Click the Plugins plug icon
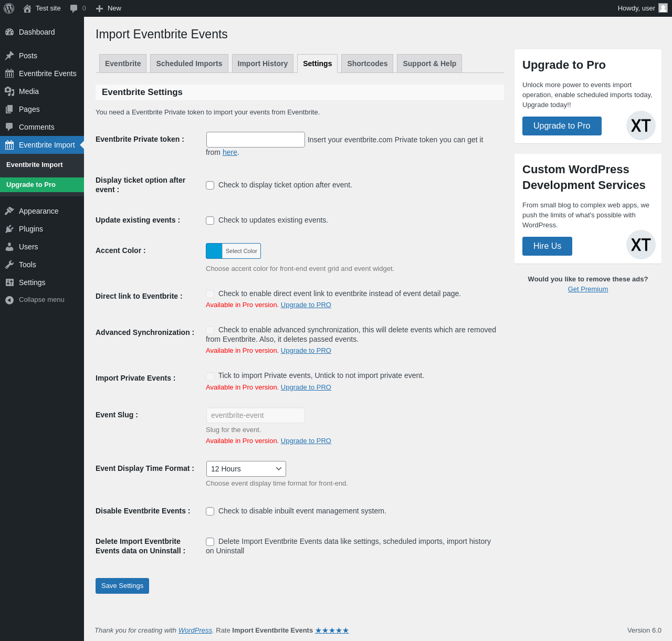This screenshot has width=672, height=641. pyautogui.click(x=9, y=229)
